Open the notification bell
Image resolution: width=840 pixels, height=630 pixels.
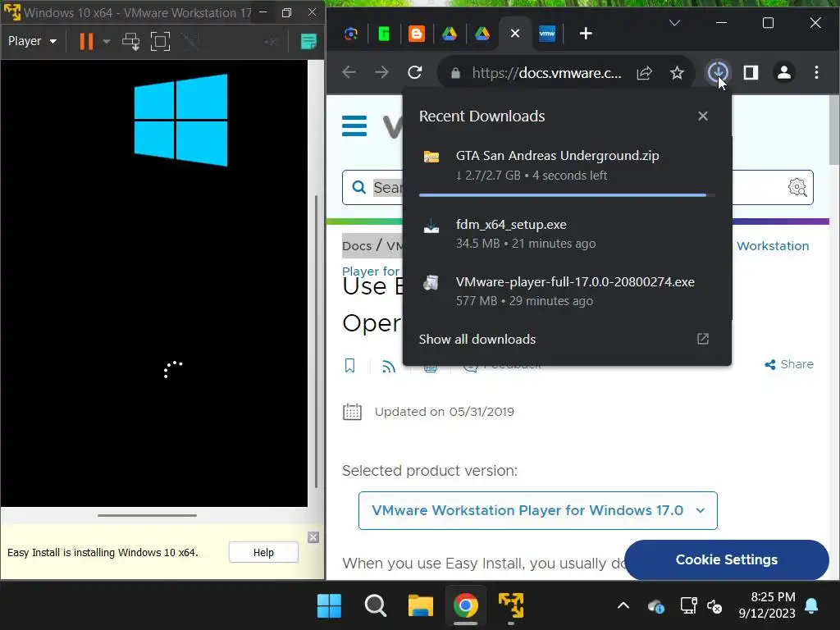coord(811,606)
